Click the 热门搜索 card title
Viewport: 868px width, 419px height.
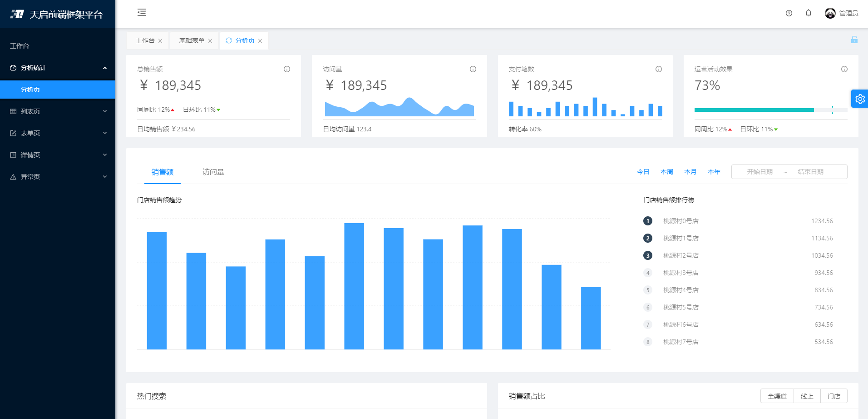152,396
